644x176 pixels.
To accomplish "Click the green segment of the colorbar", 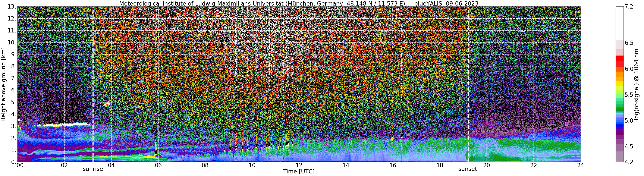I will tap(619, 109).
